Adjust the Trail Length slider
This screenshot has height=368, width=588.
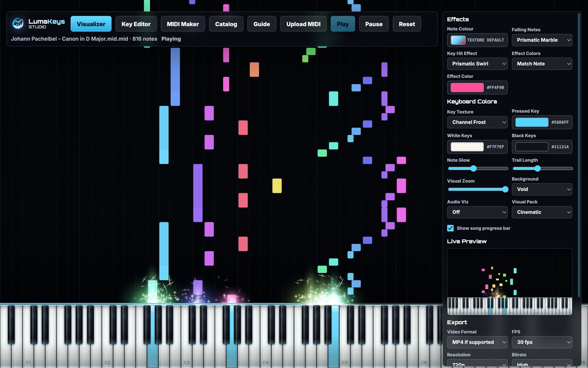point(542,169)
